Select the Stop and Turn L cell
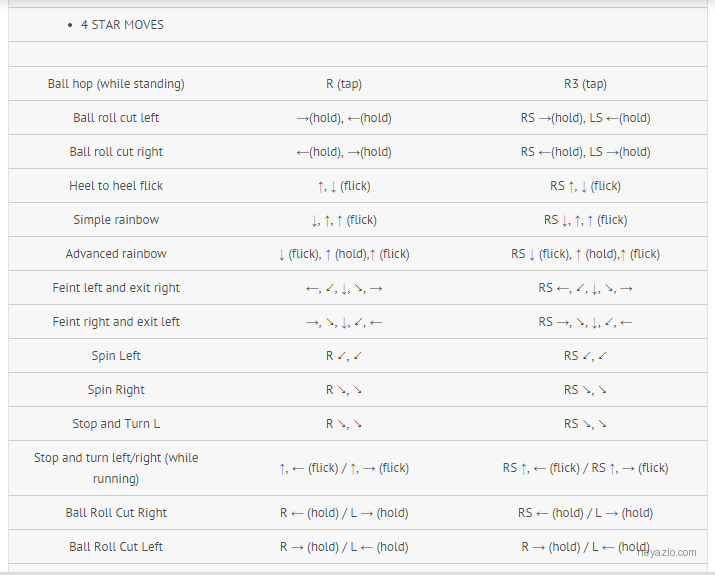Image resolution: width=715 pixels, height=575 pixels. [116, 424]
